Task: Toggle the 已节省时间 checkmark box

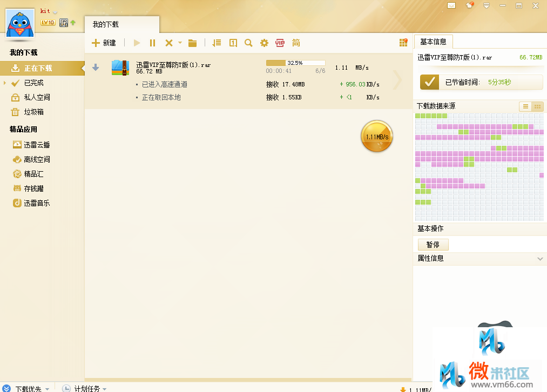Action: [429, 82]
